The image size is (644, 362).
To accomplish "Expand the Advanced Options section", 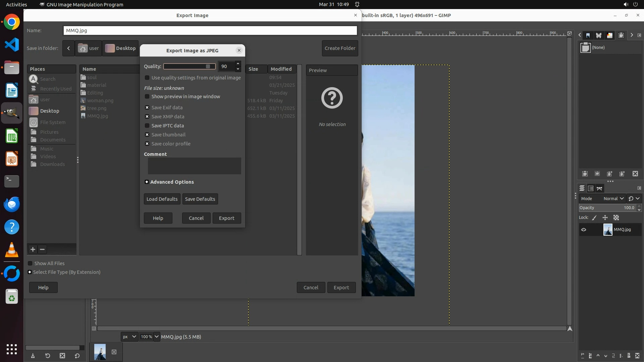I will 147,182.
